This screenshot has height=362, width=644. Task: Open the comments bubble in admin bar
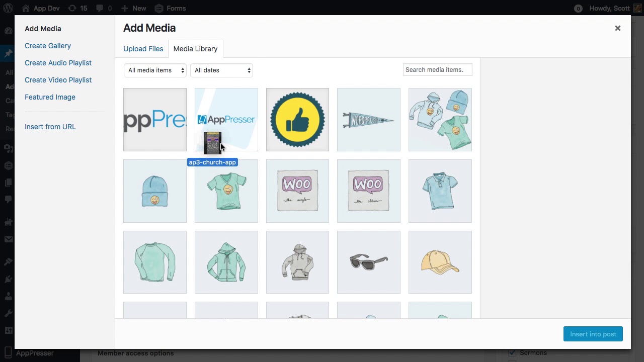tap(104, 8)
